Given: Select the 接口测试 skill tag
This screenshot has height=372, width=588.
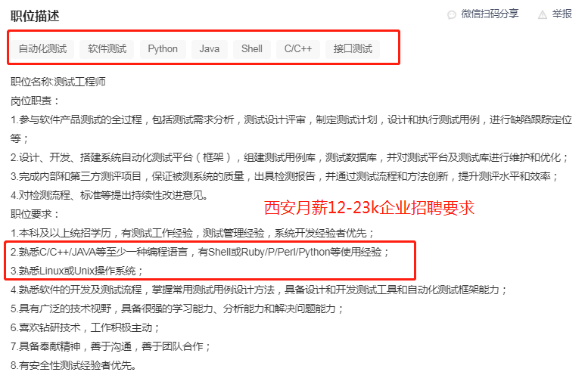Looking at the screenshot, I should (353, 49).
